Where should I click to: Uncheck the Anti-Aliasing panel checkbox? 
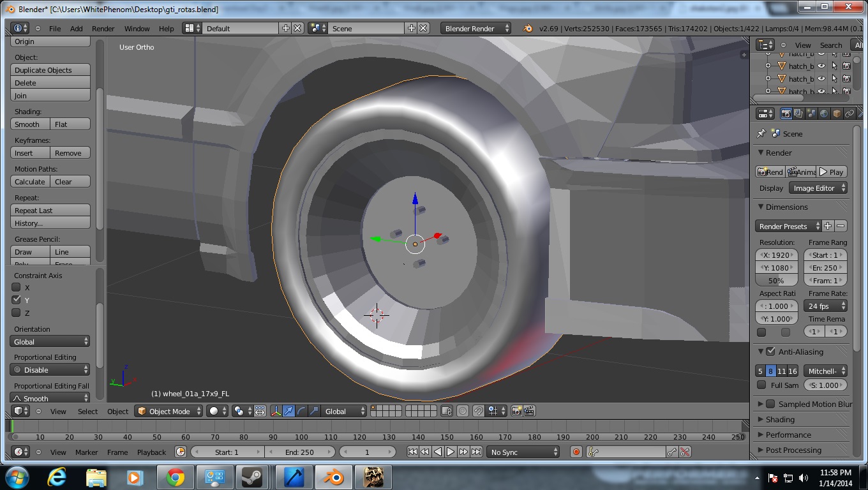coord(770,352)
